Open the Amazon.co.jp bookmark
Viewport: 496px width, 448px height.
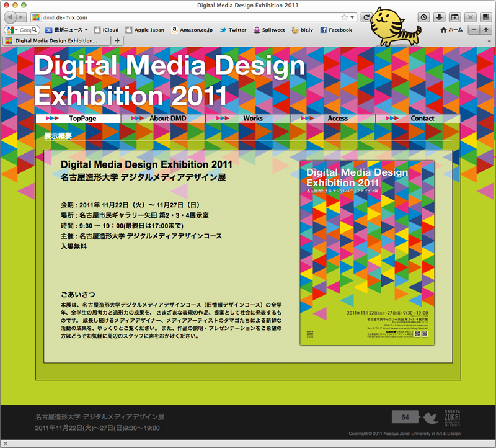[192, 30]
